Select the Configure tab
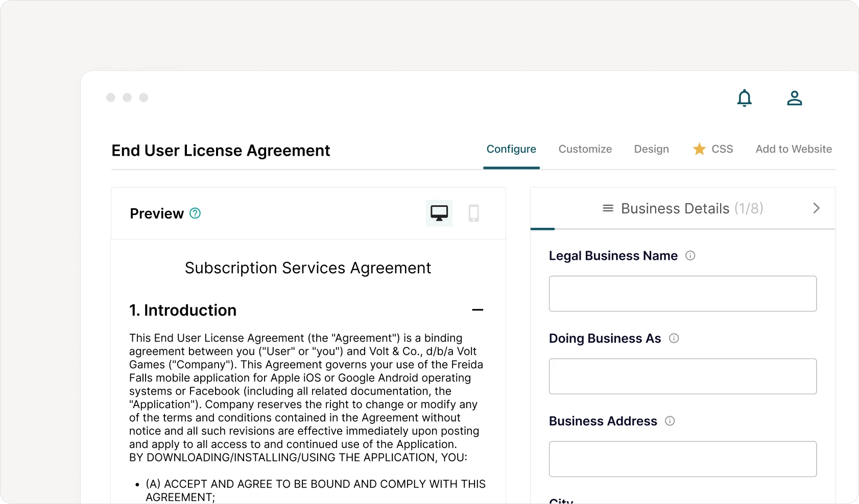 click(511, 149)
